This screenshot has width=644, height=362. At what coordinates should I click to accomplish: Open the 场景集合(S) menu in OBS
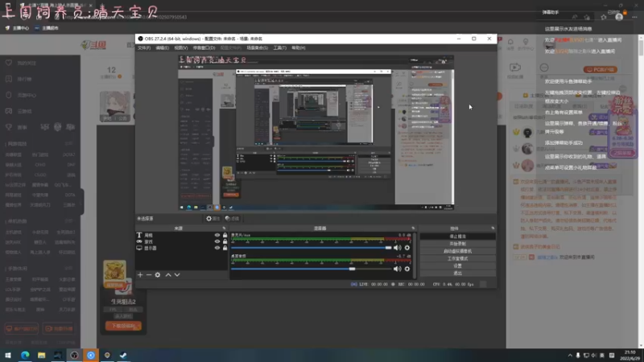click(257, 48)
